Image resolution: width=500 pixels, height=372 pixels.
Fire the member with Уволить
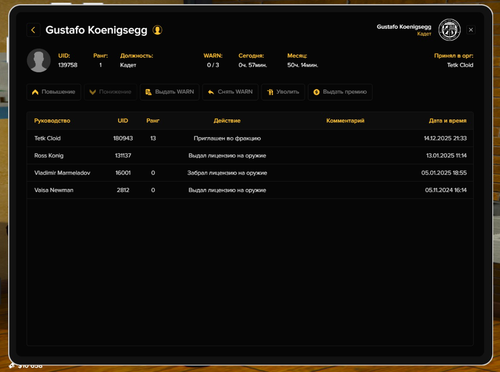283,92
